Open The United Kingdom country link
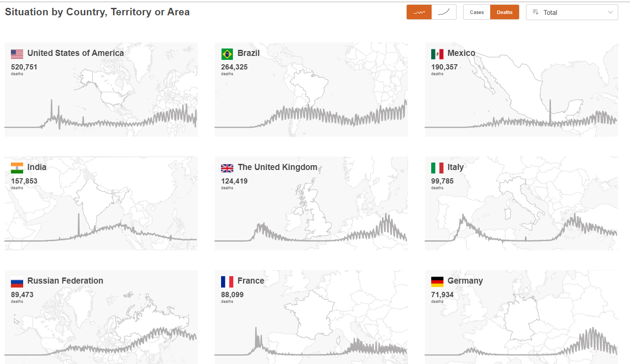Image resolution: width=630 pixels, height=364 pixels. pos(277,167)
